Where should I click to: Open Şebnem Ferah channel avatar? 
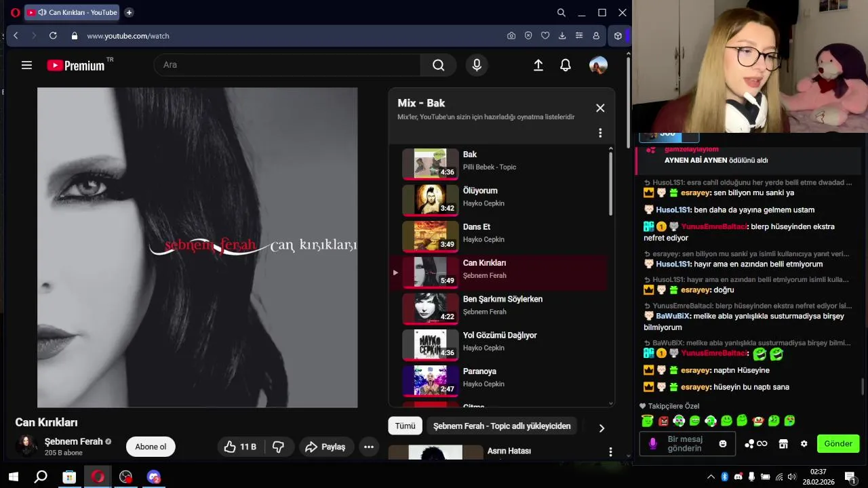click(x=27, y=446)
